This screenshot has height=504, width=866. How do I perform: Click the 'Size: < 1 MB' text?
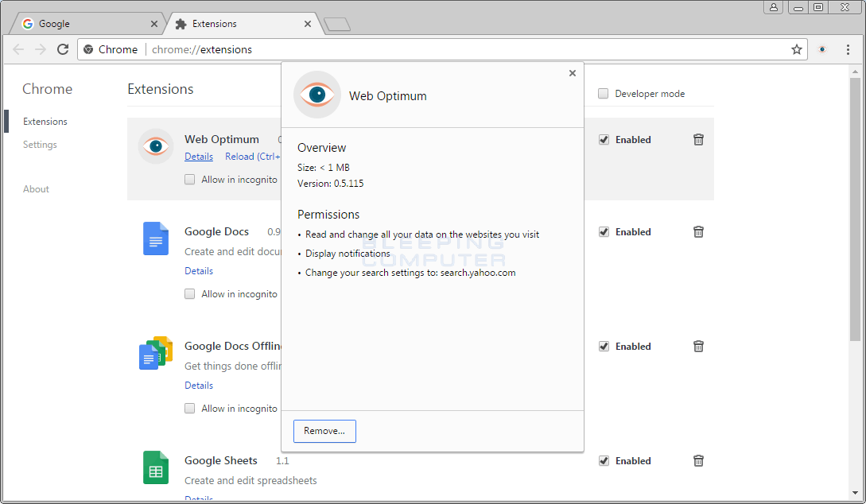tap(324, 167)
